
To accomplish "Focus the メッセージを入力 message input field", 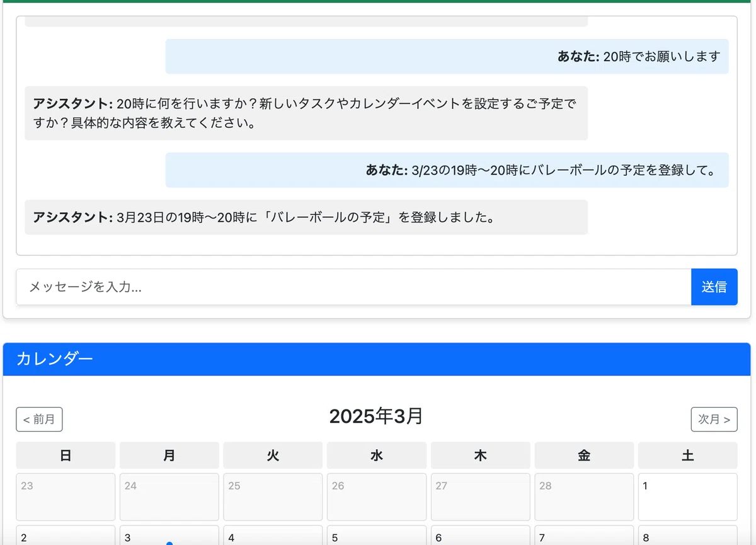I will coord(353,287).
